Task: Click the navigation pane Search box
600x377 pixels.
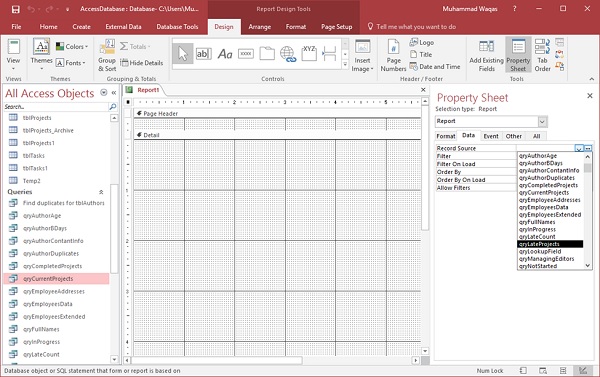Action: 56,107
